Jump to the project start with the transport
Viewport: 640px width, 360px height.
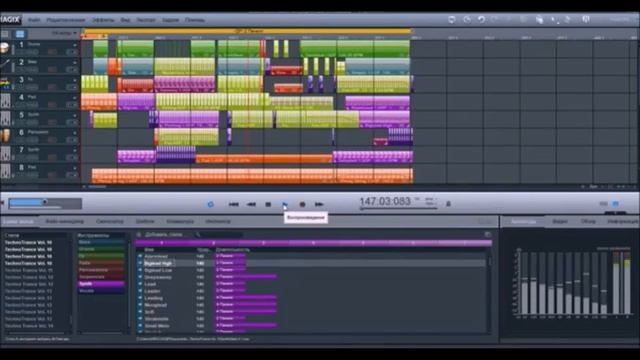[x=233, y=204]
